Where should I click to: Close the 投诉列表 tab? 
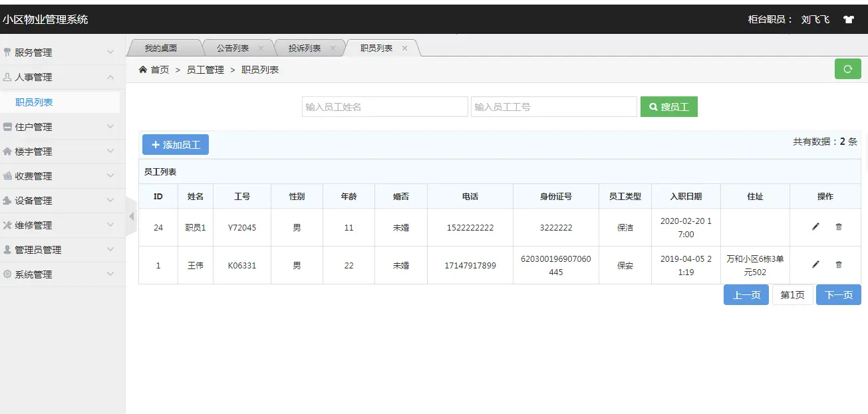click(333, 48)
